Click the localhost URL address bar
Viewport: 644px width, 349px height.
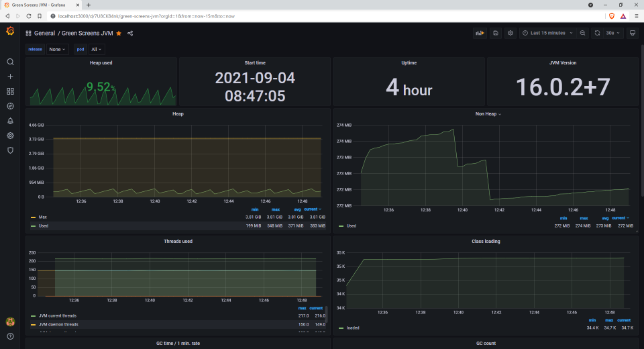pyautogui.click(x=146, y=16)
